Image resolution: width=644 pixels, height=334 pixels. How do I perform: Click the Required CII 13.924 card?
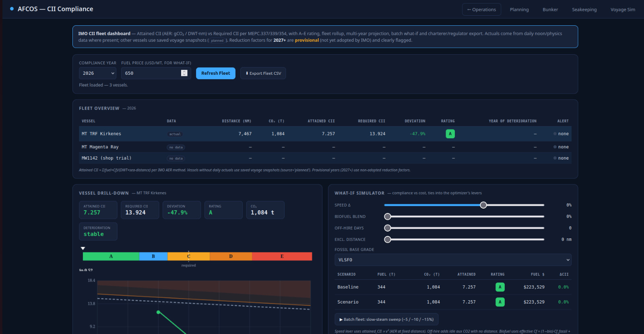140,210
